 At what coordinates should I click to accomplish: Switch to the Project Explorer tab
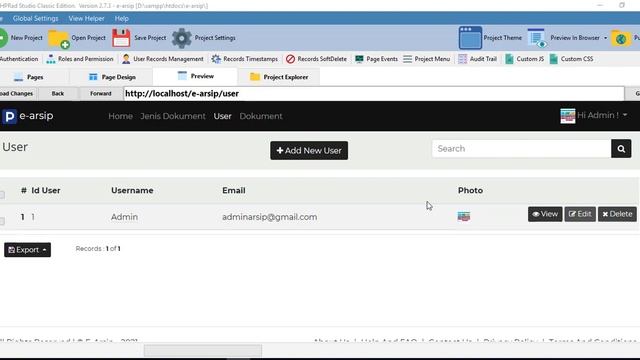pos(279,77)
